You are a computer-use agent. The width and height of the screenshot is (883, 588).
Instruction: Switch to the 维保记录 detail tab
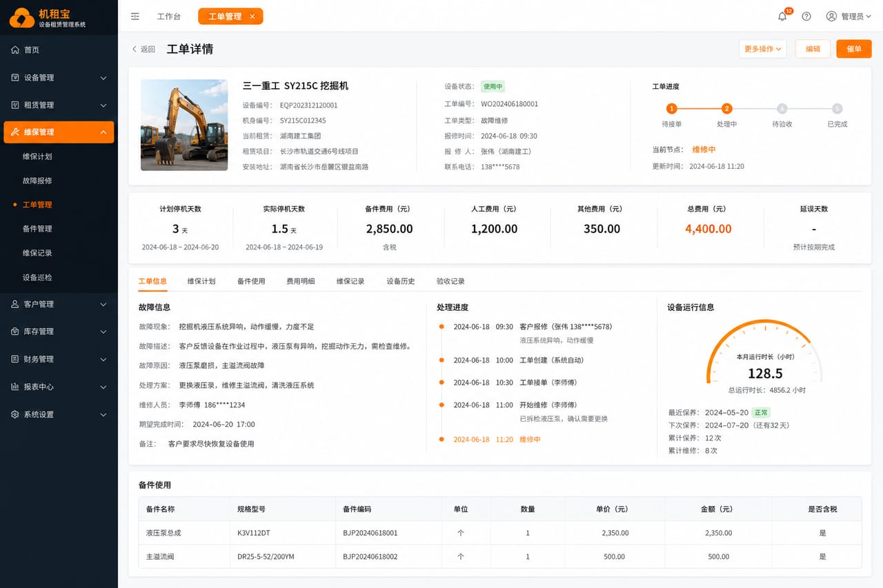[350, 281]
